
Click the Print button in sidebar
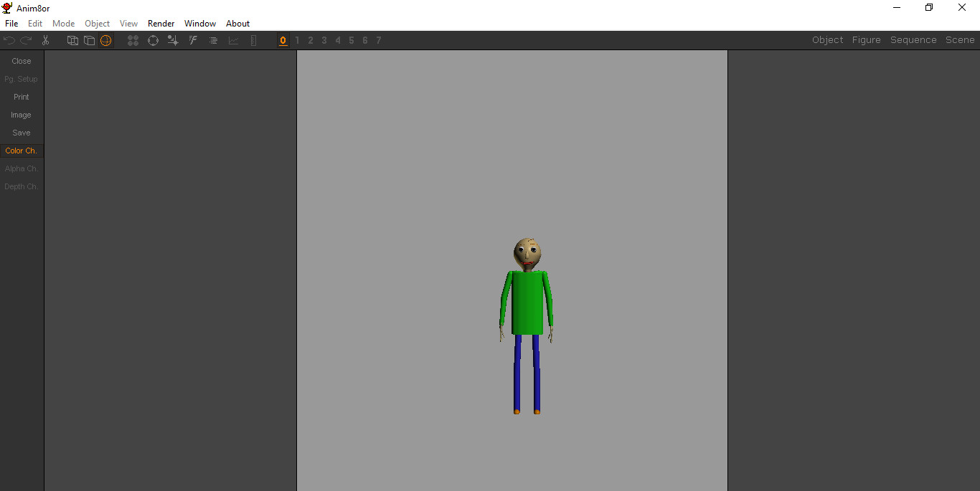[21, 97]
